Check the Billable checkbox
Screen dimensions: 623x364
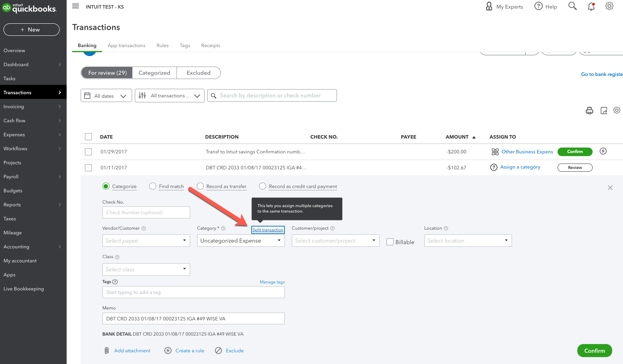tap(390, 242)
